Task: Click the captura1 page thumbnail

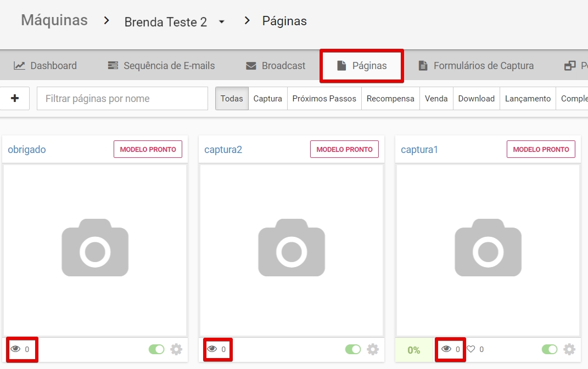Action: coord(488,250)
